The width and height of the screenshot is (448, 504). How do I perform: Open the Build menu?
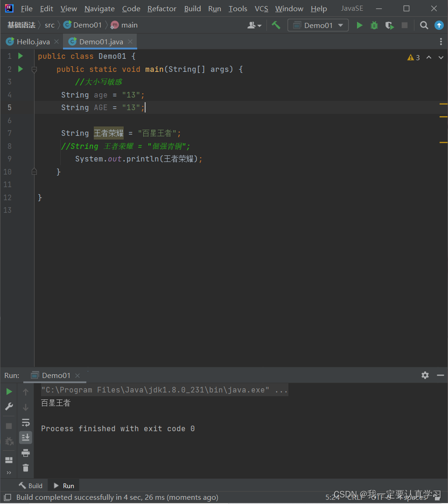[193, 9]
